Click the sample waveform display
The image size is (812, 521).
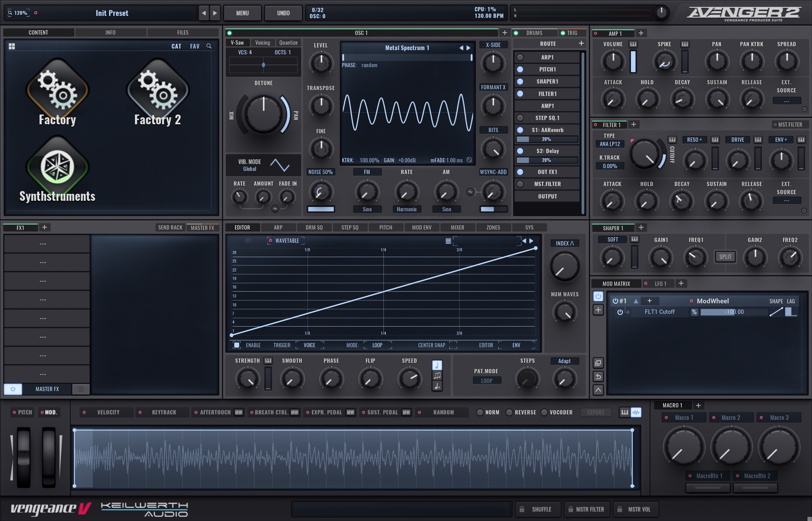(353, 458)
